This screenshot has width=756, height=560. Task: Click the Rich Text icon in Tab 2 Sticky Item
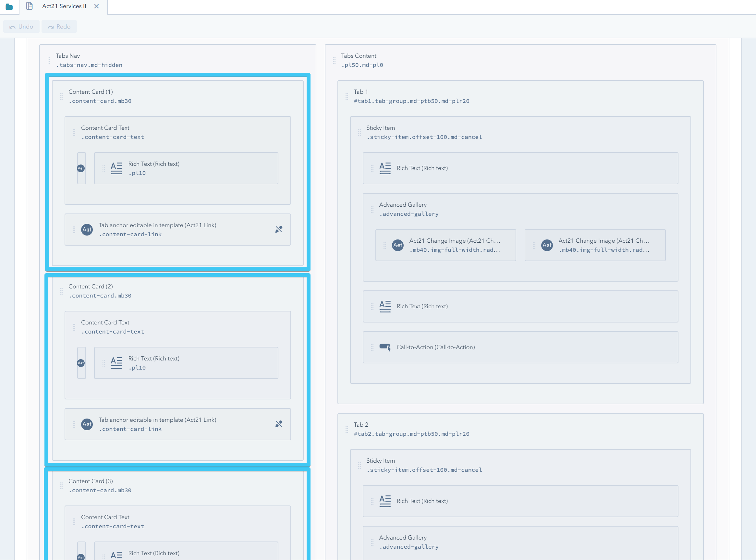click(x=385, y=501)
